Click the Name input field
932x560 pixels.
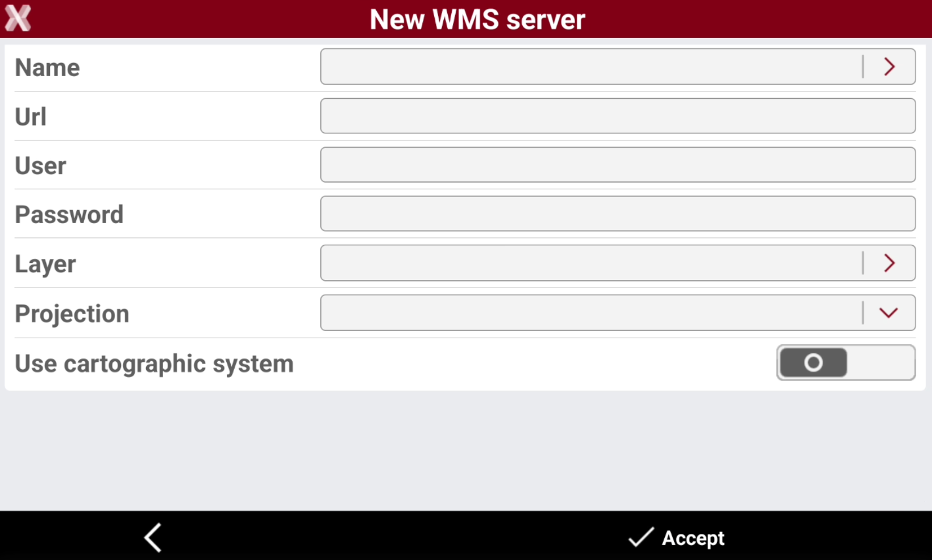tap(618, 66)
